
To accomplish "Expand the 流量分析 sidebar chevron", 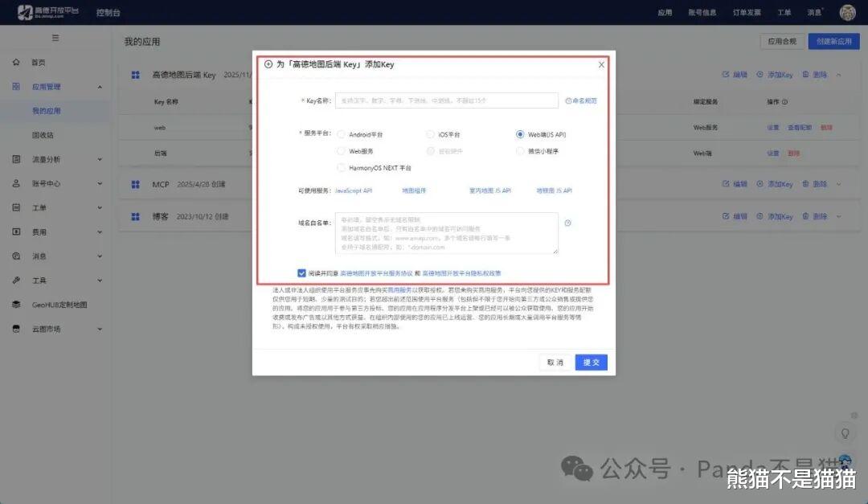I will point(100,159).
